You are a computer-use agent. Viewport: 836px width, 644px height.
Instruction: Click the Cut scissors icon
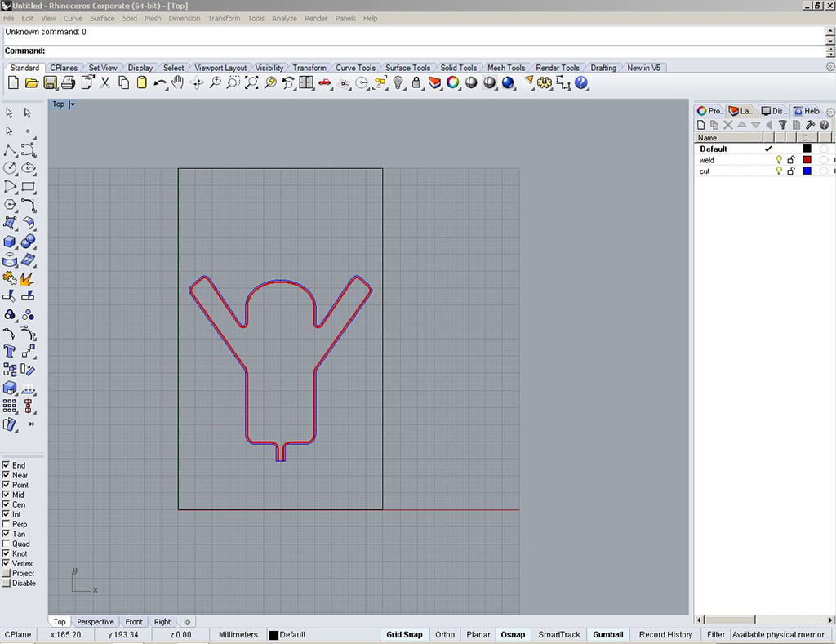[x=105, y=82]
